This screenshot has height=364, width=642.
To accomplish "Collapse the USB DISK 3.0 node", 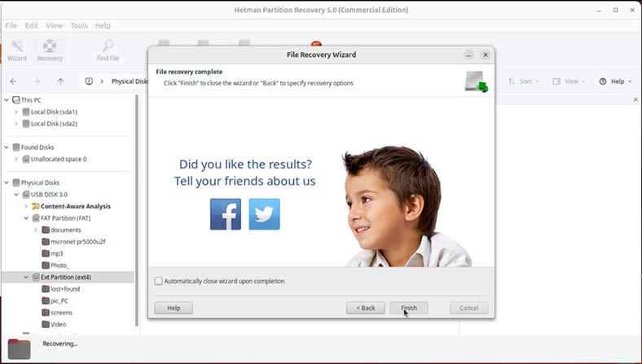I will [16, 195].
